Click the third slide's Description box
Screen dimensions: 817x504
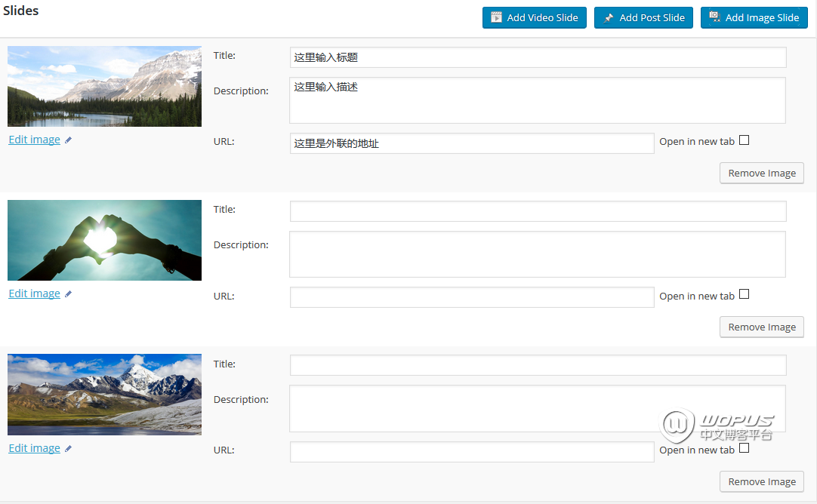click(x=538, y=408)
